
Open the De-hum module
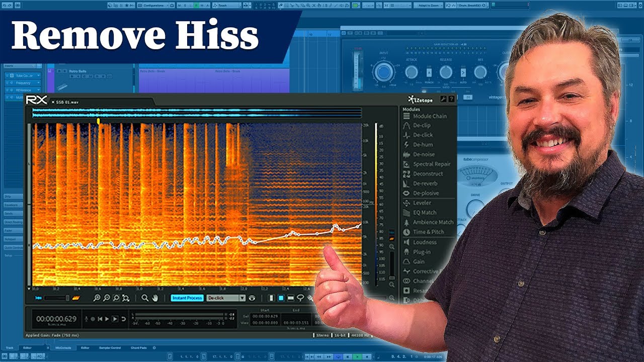pos(418,145)
